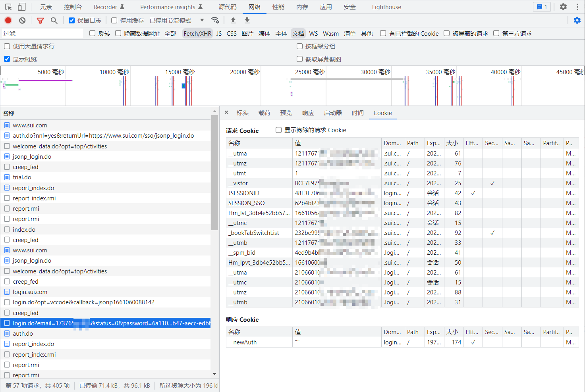Toggle the inspect element picker
585x392 pixels.
tap(8, 7)
